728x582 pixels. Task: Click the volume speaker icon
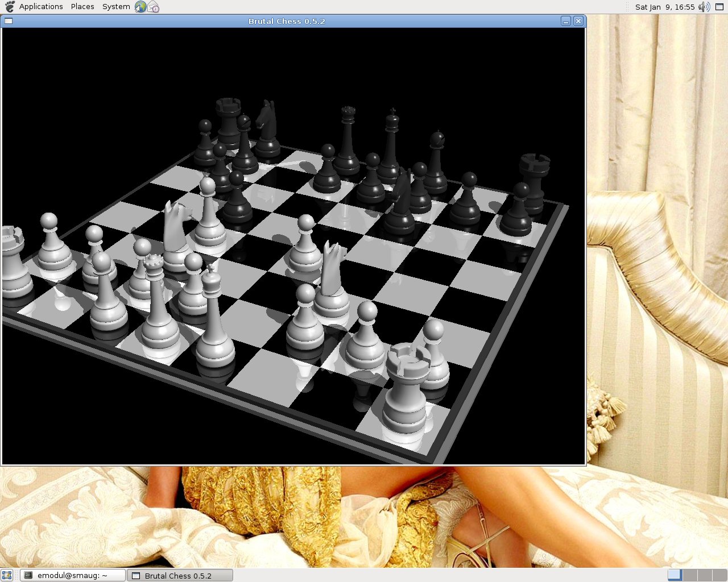(704, 7)
